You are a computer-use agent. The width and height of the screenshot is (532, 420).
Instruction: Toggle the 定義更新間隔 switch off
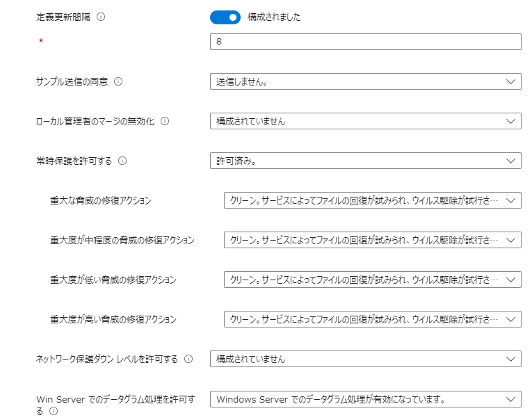[225, 17]
